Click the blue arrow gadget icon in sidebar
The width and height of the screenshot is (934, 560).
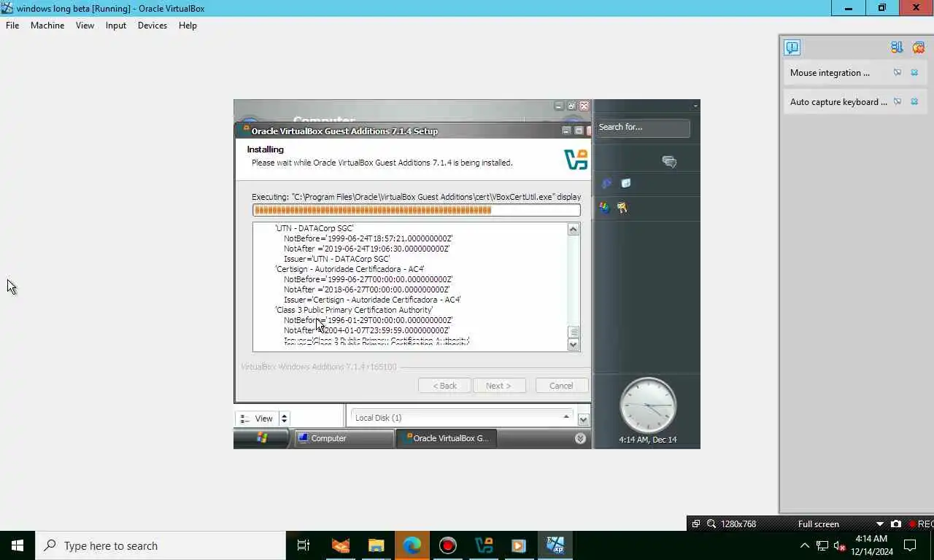(x=606, y=184)
